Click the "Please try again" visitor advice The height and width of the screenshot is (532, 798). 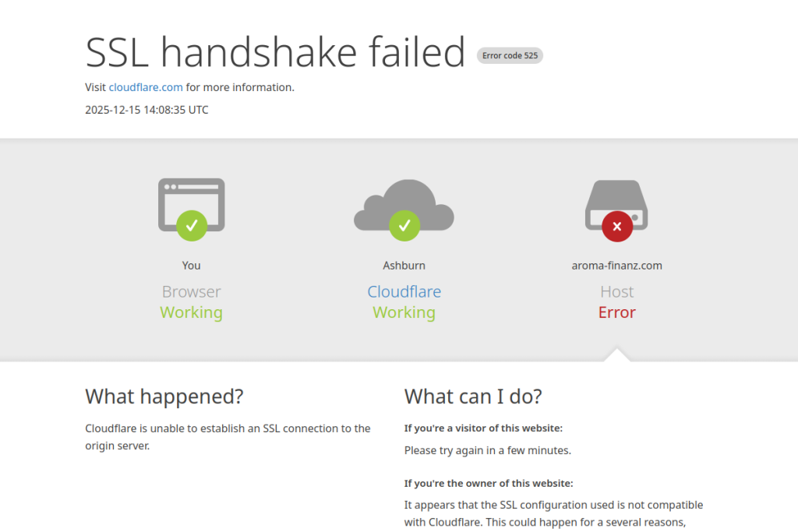point(487,450)
